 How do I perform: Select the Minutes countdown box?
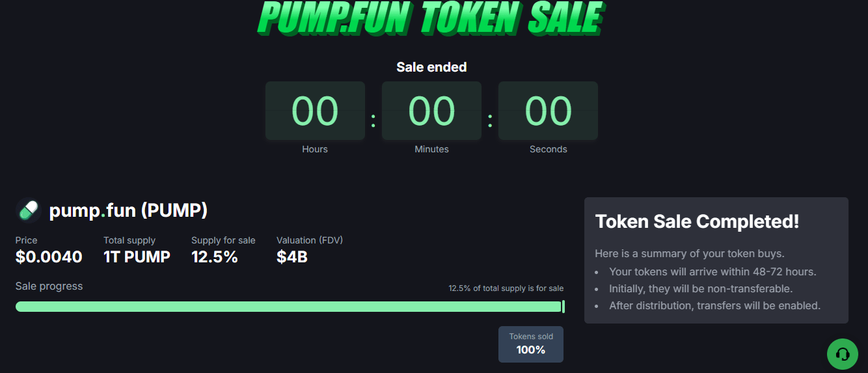(x=431, y=111)
